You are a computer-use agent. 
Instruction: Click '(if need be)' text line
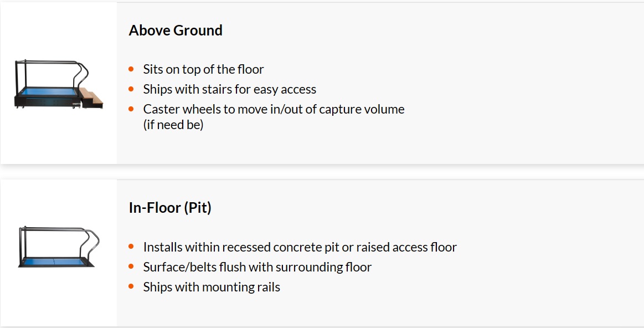173,125
